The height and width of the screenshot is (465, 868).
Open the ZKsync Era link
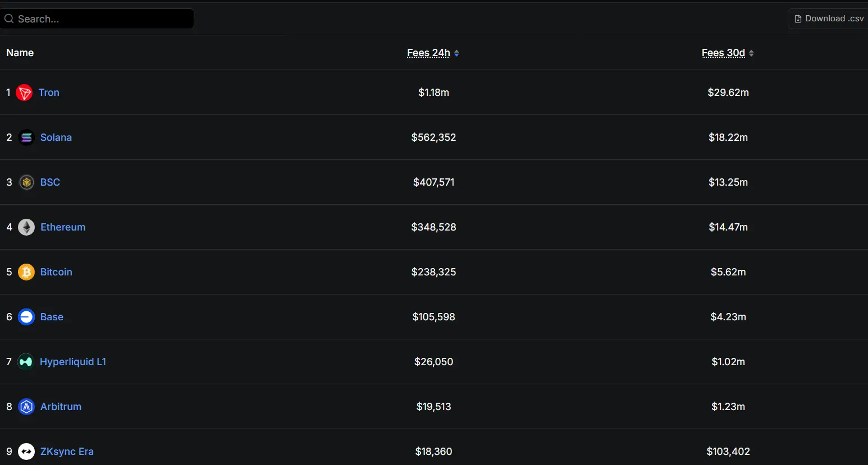[67, 452]
